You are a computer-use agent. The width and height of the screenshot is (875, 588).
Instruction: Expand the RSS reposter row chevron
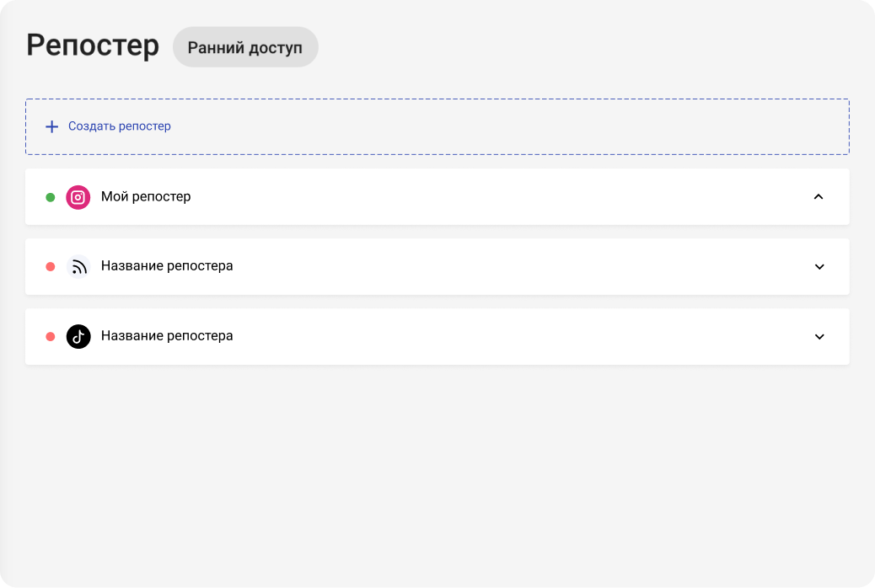click(x=819, y=267)
